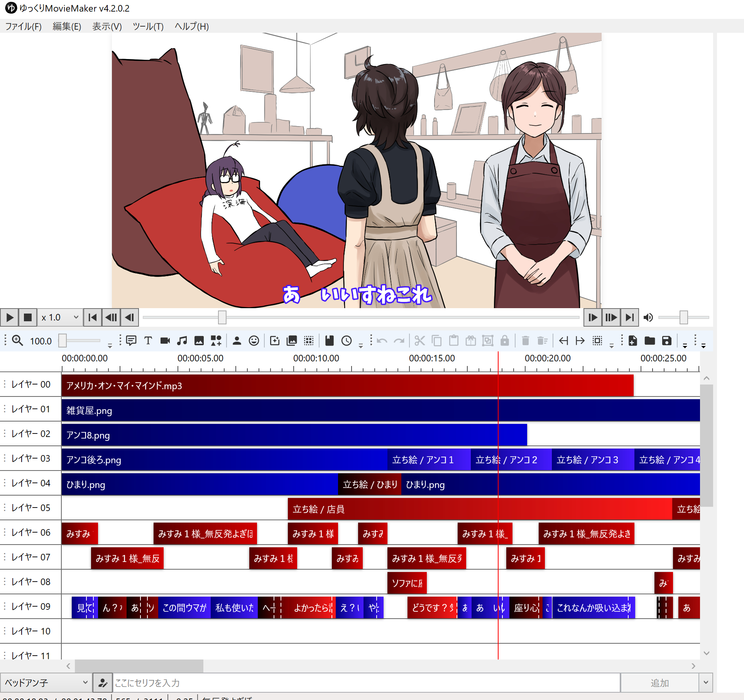Toggle the item lock icon in the toolbar

click(505, 341)
